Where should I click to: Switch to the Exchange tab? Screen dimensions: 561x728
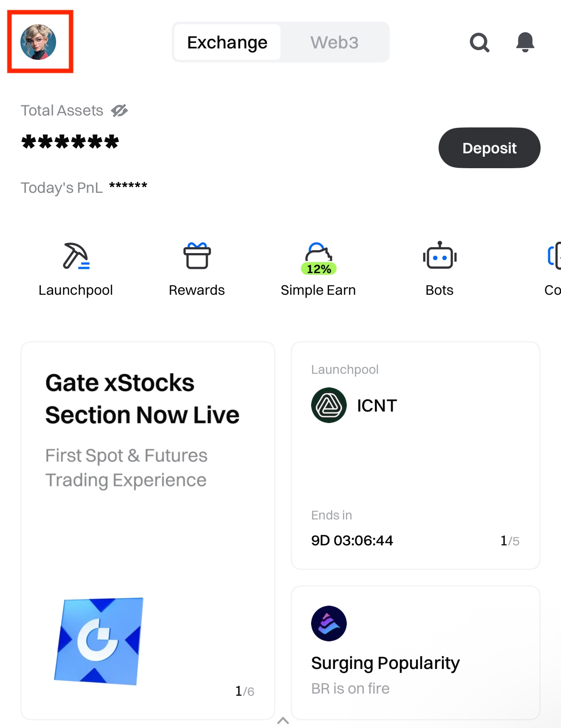tap(227, 42)
